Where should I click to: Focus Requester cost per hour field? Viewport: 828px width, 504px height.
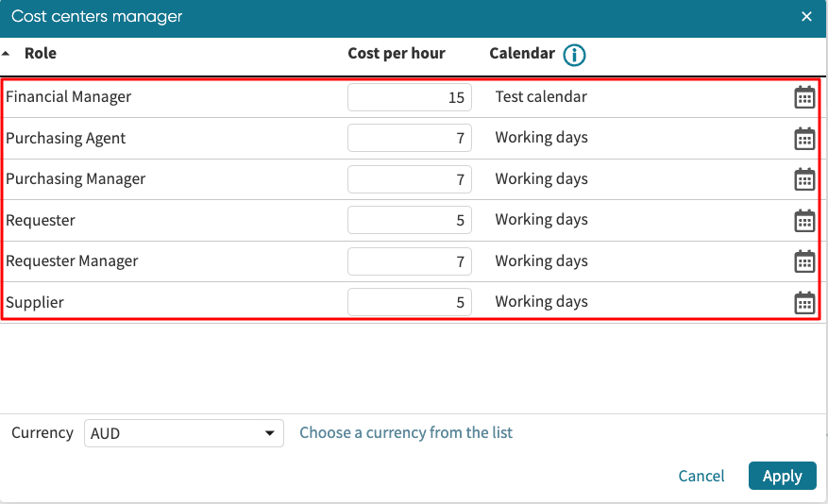tap(410, 221)
